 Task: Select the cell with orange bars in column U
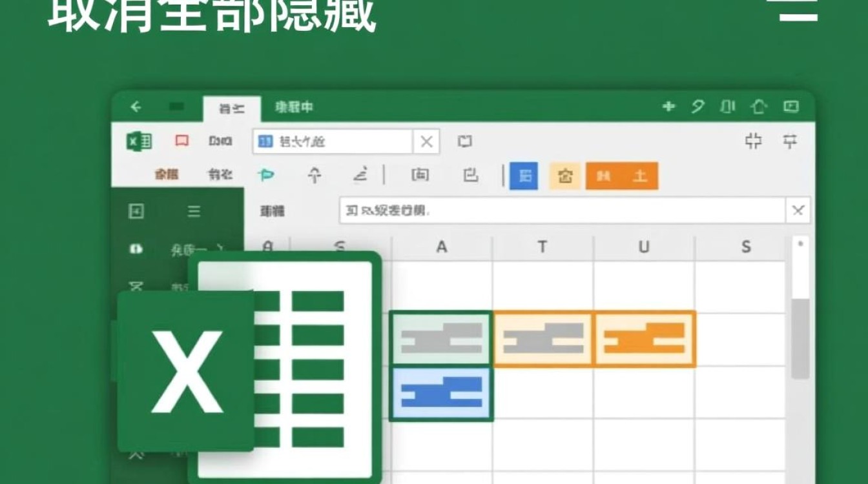645,339
